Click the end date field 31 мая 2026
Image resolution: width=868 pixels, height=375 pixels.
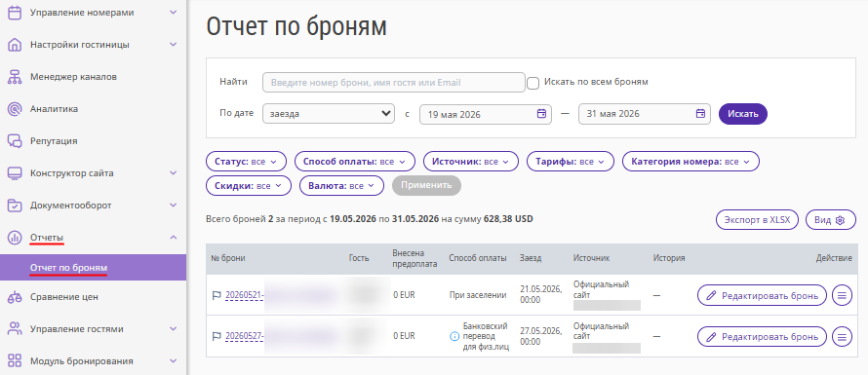tap(645, 114)
